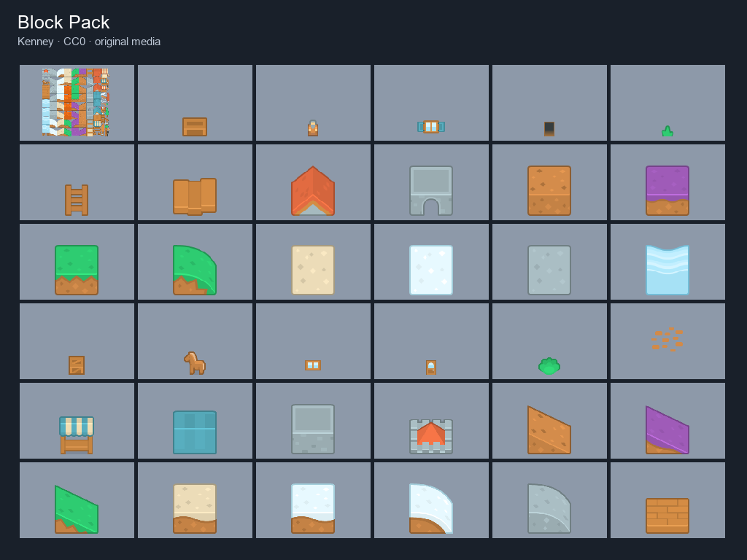This screenshot has height=560, width=747.
Task: Pick green grass on dirt square block
Action: click(x=77, y=270)
